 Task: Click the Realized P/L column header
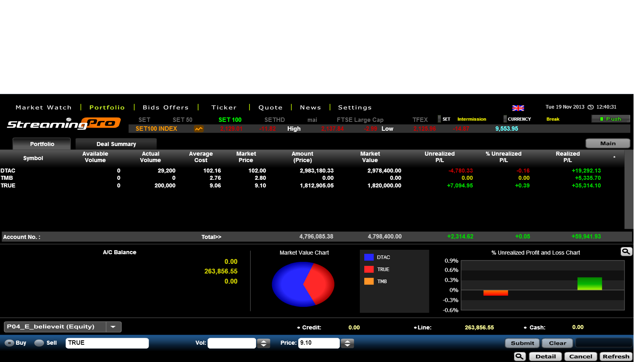tap(568, 157)
